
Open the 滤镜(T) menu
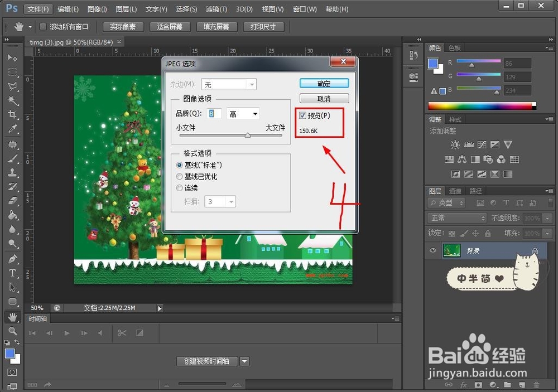(217, 9)
